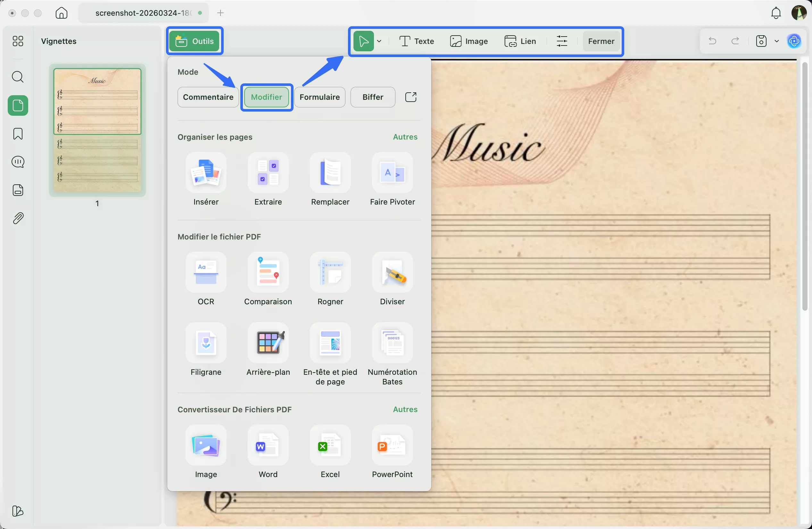Switch to Biffer mode
This screenshot has width=812, height=529.
373,97
